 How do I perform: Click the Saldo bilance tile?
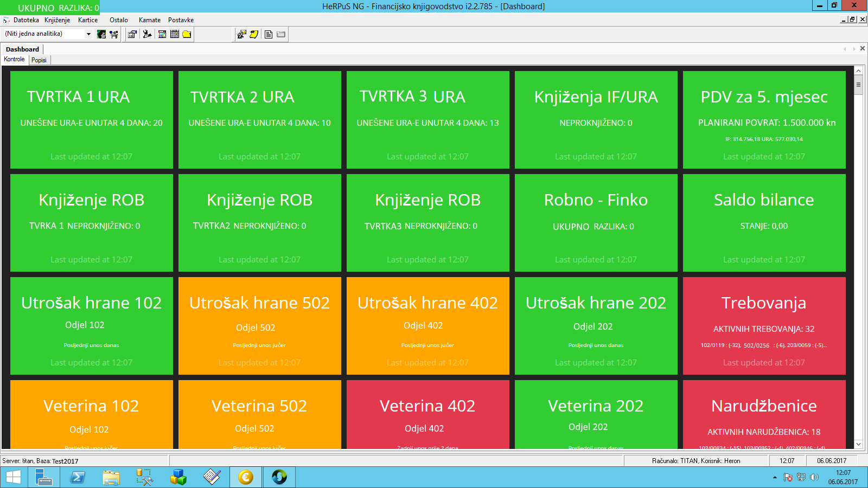tap(764, 222)
